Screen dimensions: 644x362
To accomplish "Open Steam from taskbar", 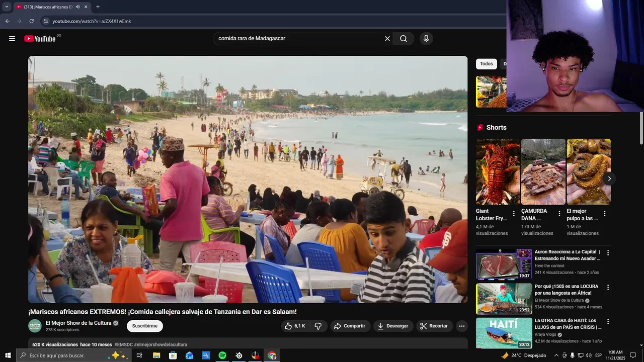I will 239,355.
